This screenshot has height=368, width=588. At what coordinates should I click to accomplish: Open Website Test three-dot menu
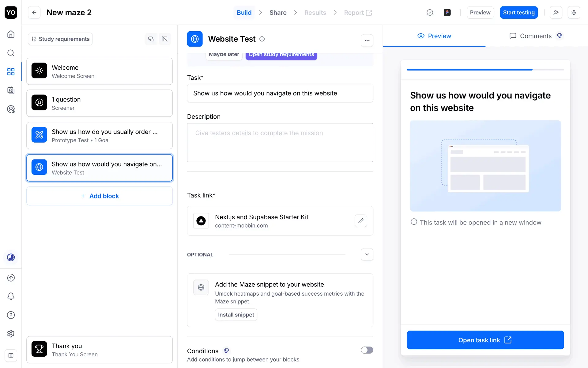[367, 40]
